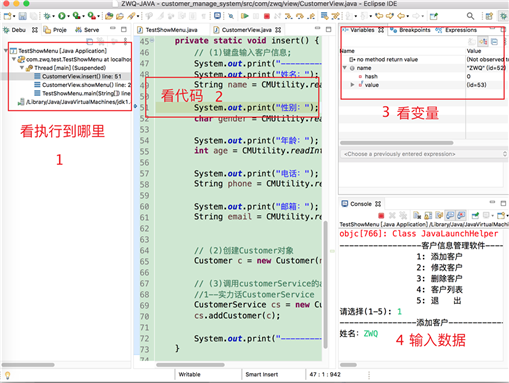The image size is (509, 383).
Task: Click the Last Edit Location arrow icon
Action: [x=378, y=16]
